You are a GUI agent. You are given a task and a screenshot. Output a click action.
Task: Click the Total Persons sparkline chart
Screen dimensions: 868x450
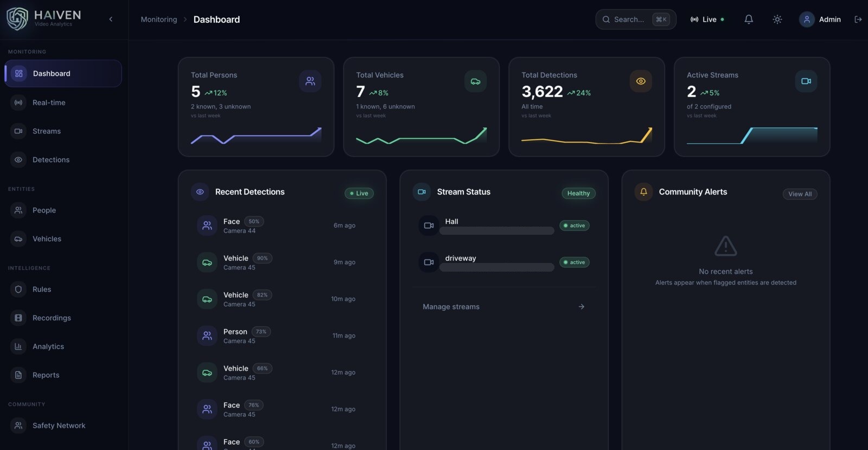[x=256, y=136]
